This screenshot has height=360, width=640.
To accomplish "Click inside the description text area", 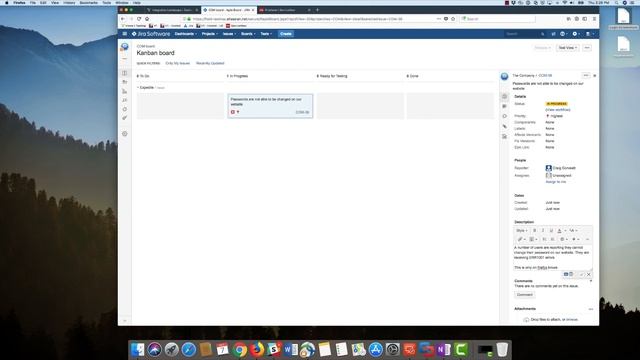I will coord(552,258).
